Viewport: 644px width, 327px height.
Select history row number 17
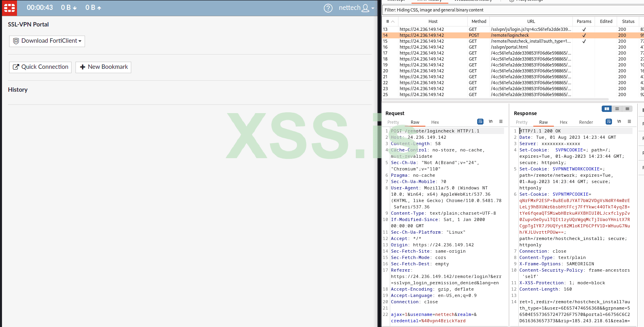[513, 53]
